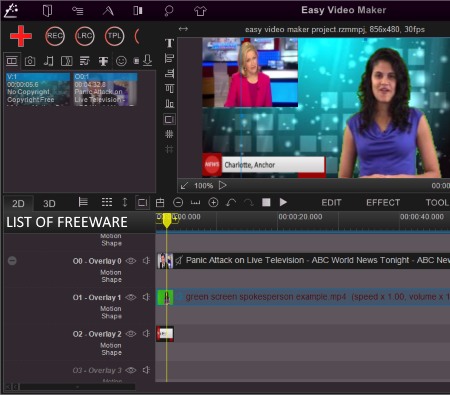Select the V:1 No Copyright media thumbnail

(x=38, y=89)
